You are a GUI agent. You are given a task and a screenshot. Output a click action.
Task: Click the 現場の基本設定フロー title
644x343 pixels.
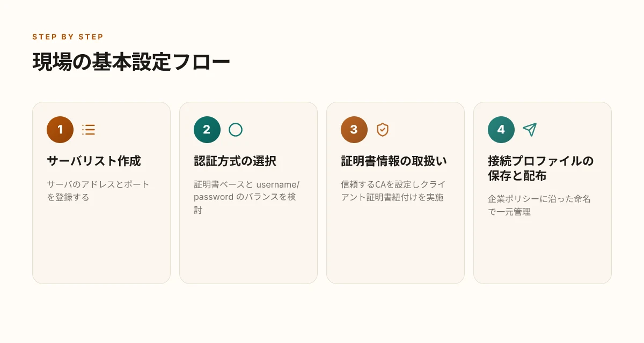click(131, 62)
